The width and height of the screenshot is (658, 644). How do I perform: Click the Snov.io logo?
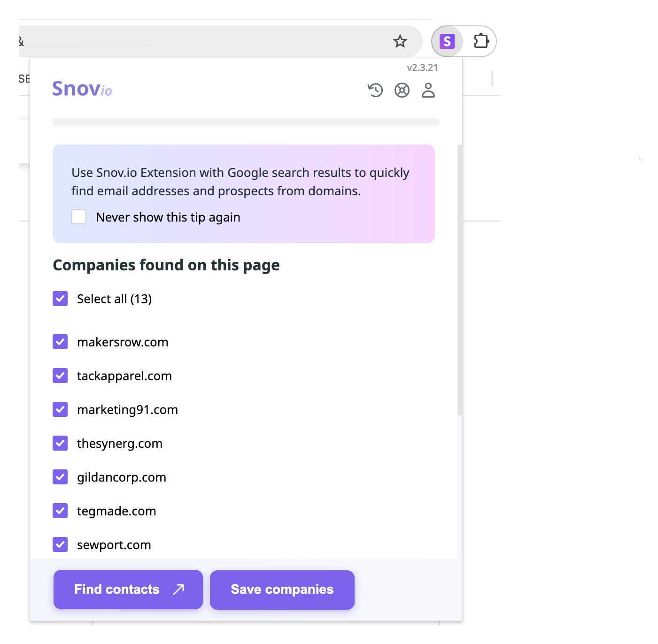82,89
